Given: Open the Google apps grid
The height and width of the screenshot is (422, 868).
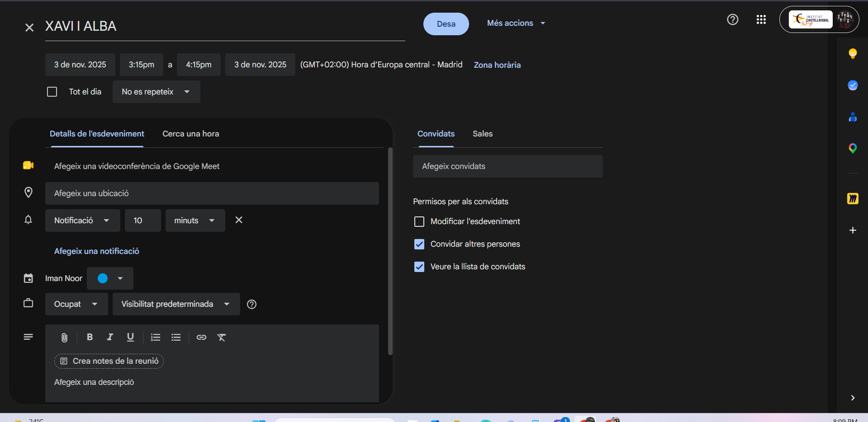Looking at the screenshot, I should [x=761, y=19].
